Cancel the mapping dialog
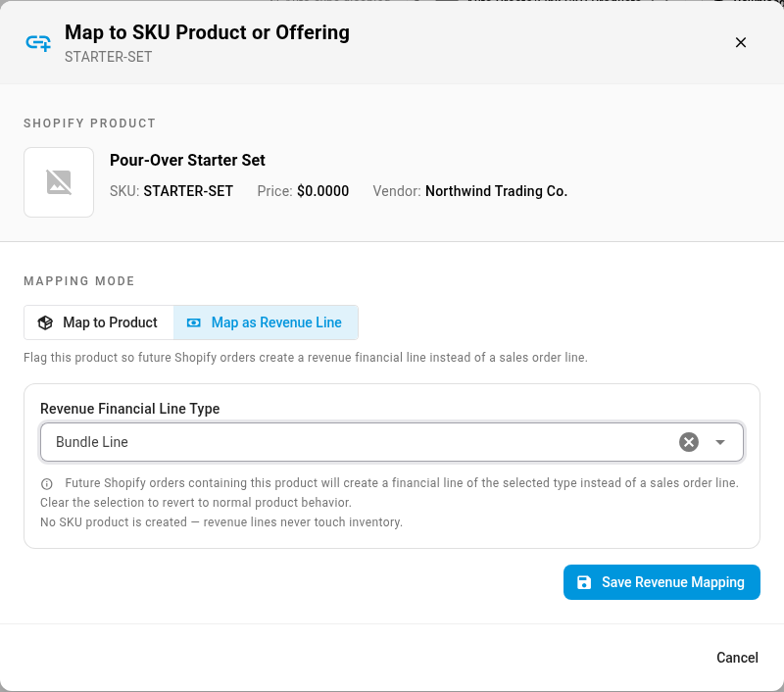Image resolution: width=784 pixels, height=692 pixels. click(x=737, y=658)
